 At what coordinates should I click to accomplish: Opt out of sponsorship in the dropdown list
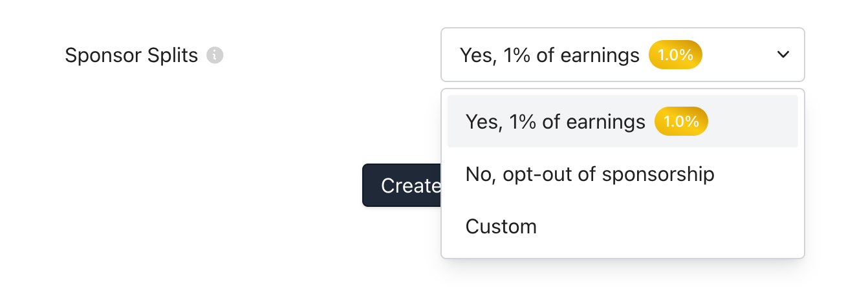point(589,174)
